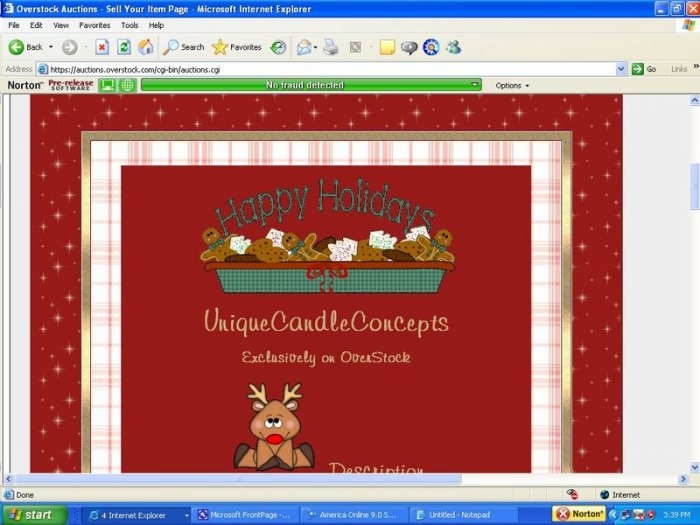Expand the No fraud detected status dropdown
Viewport: 700px width, 525px height.
[x=474, y=84]
